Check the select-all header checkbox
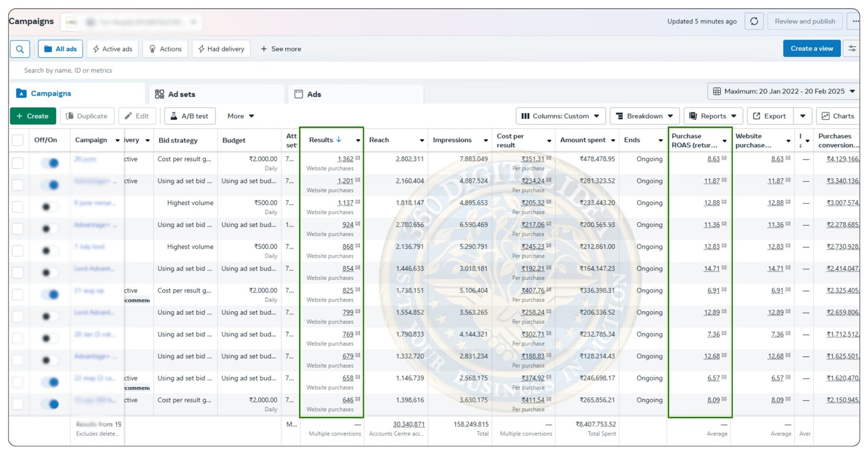This screenshot has width=868, height=455. pos(18,140)
